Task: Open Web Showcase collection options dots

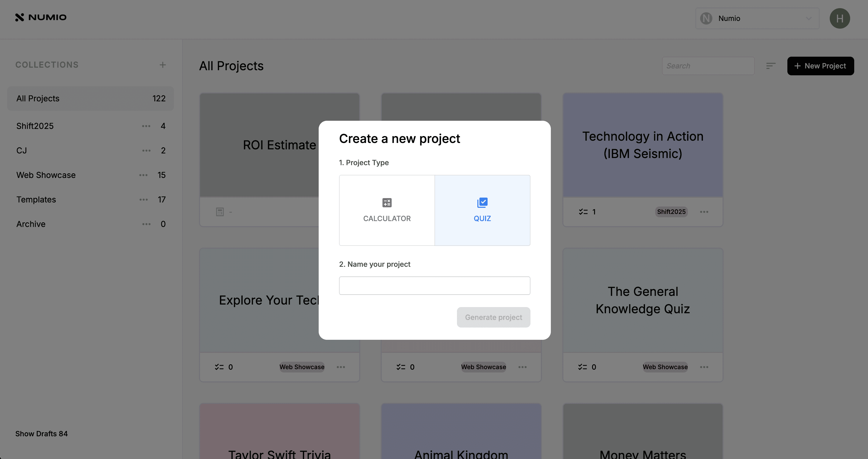Action: coord(143,175)
